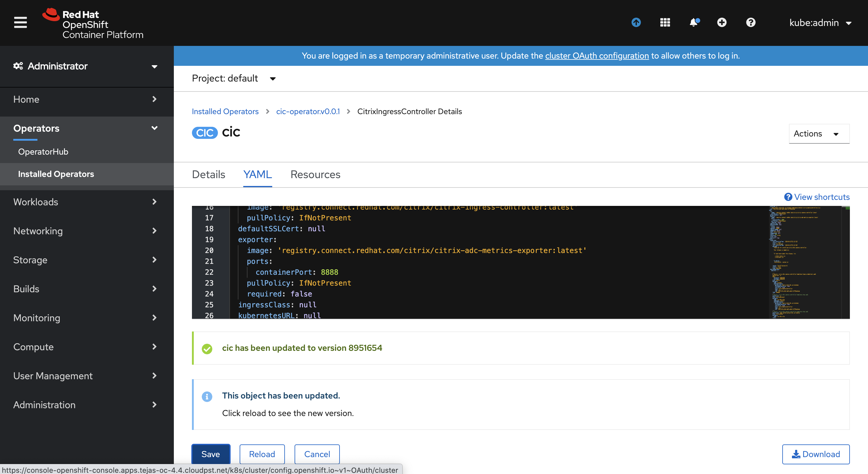Click the 'cic has been updated' message
Viewport: 868px width, 474px height.
tap(302, 348)
